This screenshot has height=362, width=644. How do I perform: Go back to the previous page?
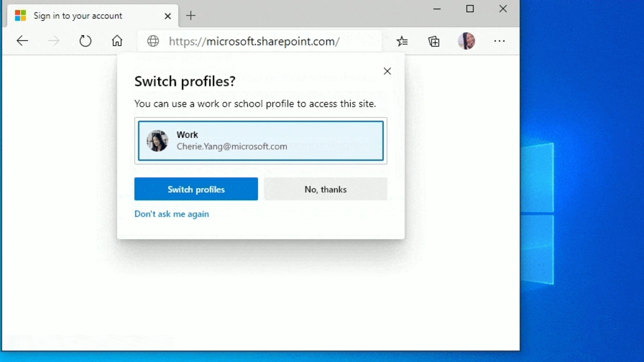22,41
